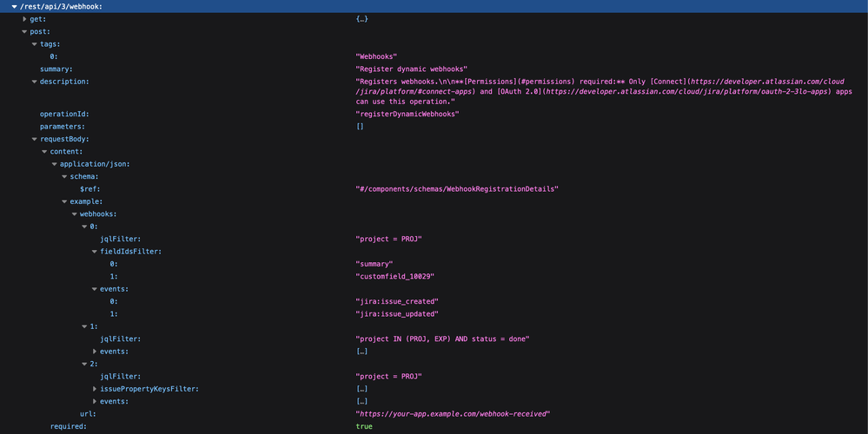868x434 pixels.
Task: Select the "customfield_10029" value
Action: [394, 276]
